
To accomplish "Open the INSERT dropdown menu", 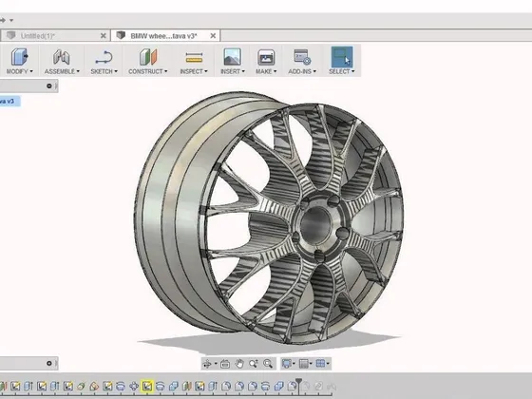I will pyautogui.click(x=233, y=71).
